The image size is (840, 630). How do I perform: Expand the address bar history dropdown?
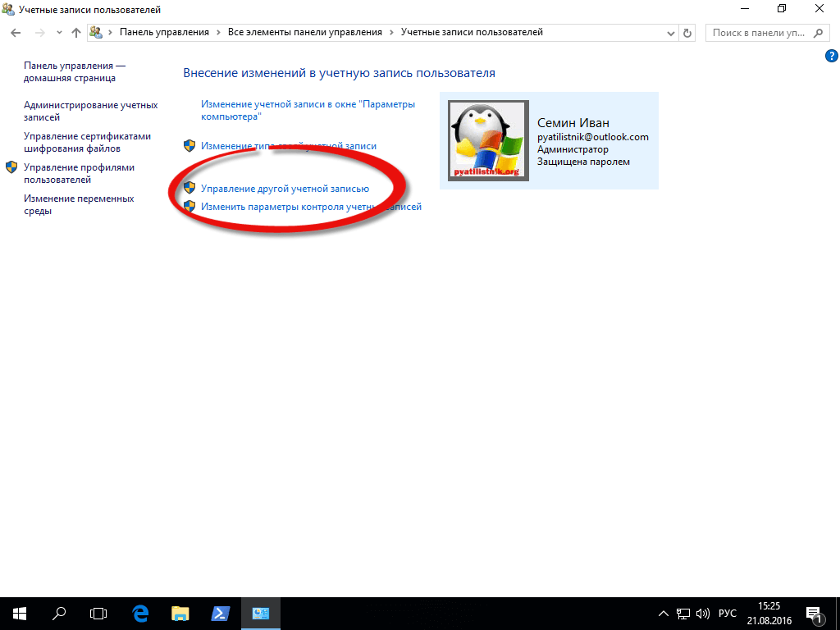point(669,33)
